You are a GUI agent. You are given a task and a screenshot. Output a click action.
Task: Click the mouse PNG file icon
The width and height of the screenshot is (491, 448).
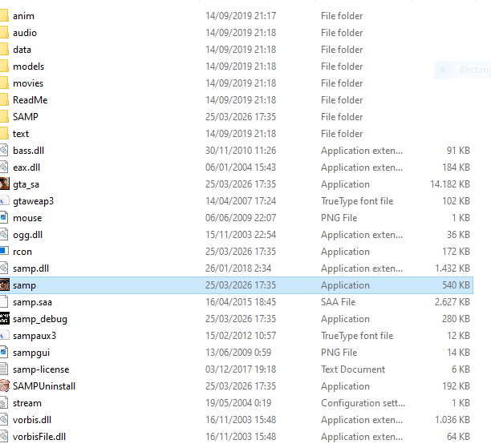(4, 217)
